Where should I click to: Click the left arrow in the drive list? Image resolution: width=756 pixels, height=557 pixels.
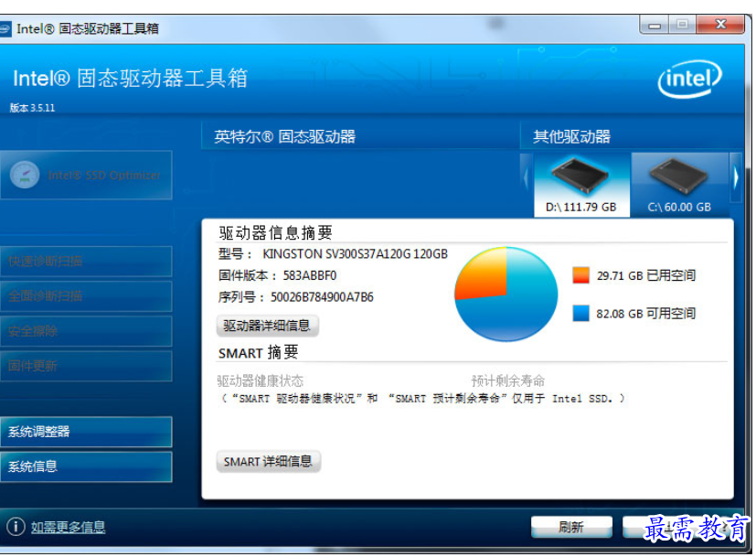click(527, 178)
